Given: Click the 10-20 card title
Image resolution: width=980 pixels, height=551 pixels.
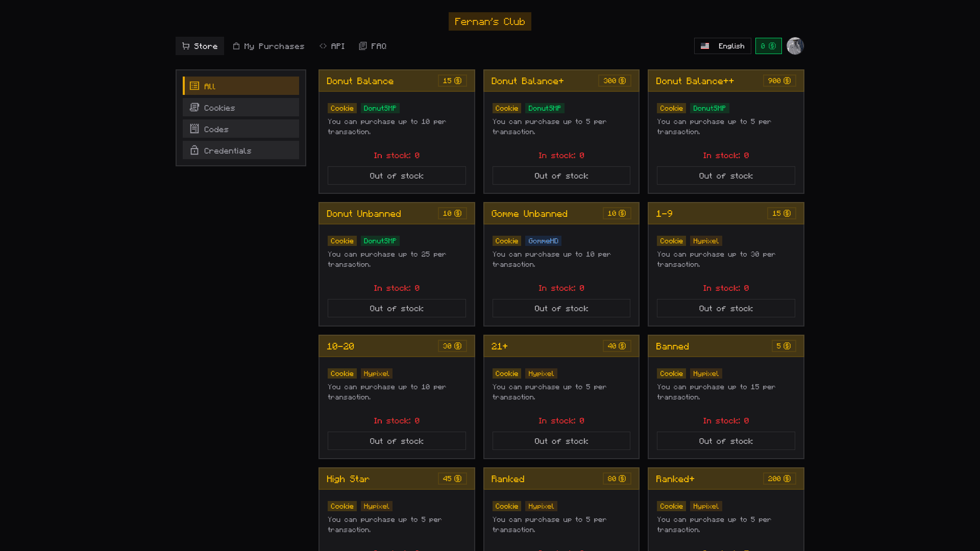Looking at the screenshot, I should (x=340, y=346).
